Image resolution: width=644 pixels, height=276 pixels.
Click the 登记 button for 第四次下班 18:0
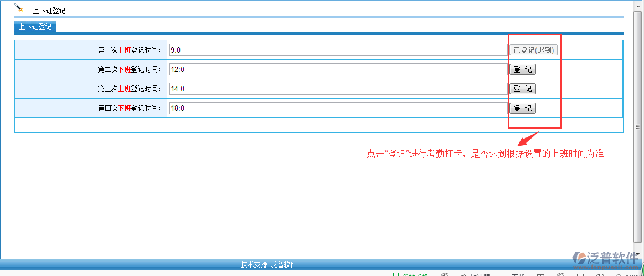pos(522,108)
